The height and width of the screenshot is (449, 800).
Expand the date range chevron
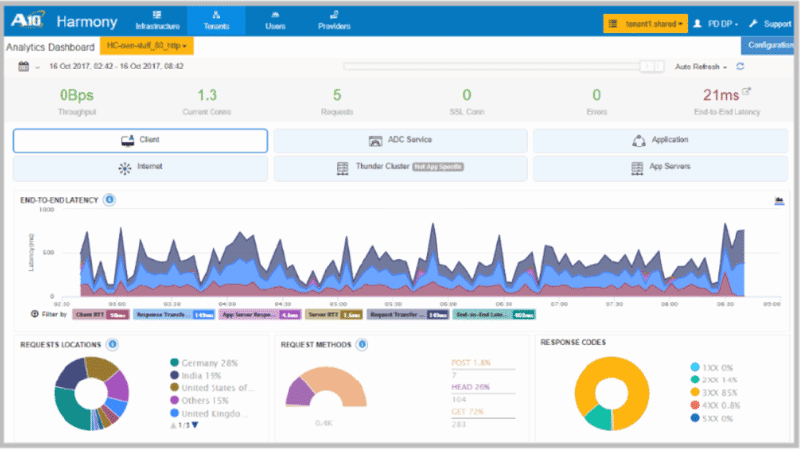[37, 67]
